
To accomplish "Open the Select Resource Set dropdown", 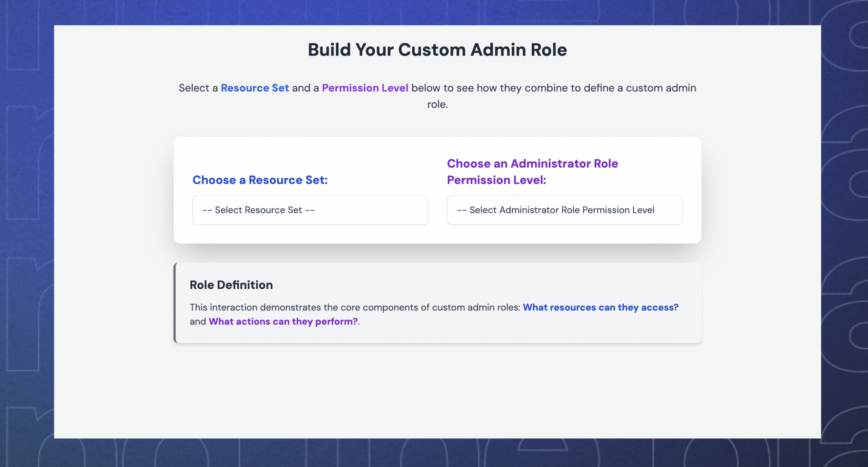I will click(x=310, y=210).
